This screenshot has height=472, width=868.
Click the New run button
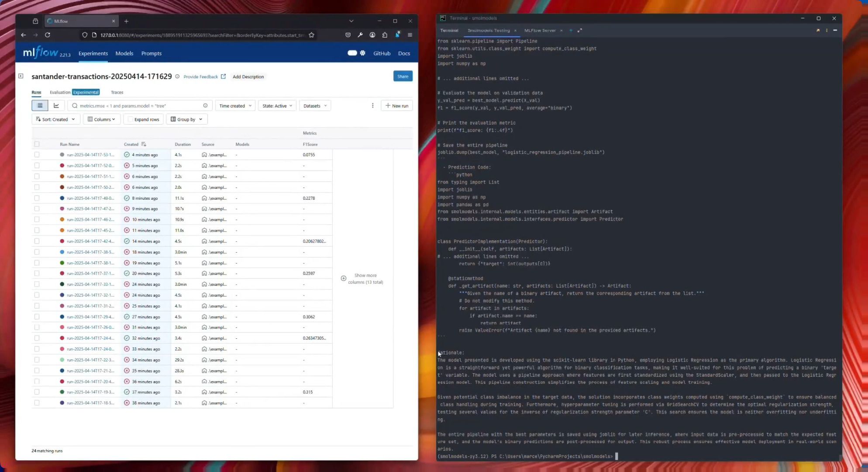396,105
